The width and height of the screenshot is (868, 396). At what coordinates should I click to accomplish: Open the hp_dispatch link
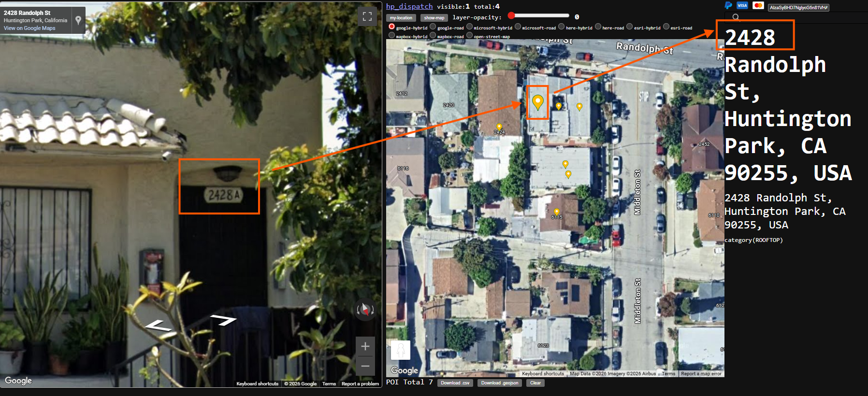click(x=409, y=6)
